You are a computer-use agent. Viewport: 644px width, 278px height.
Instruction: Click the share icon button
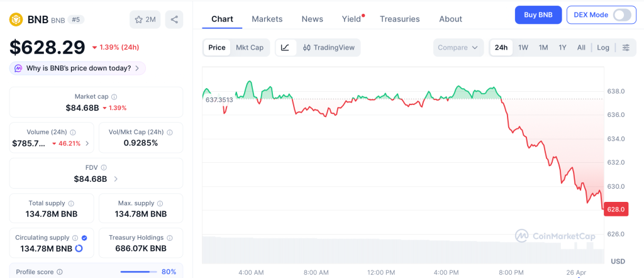click(174, 19)
